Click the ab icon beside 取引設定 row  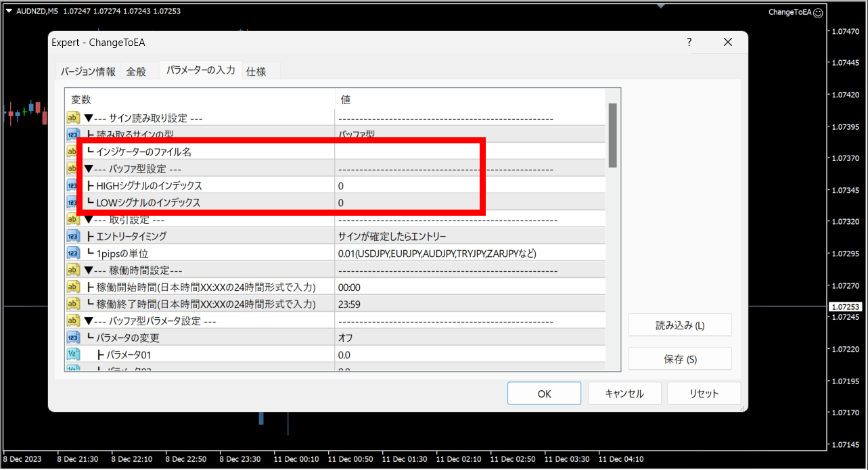coord(73,220)
